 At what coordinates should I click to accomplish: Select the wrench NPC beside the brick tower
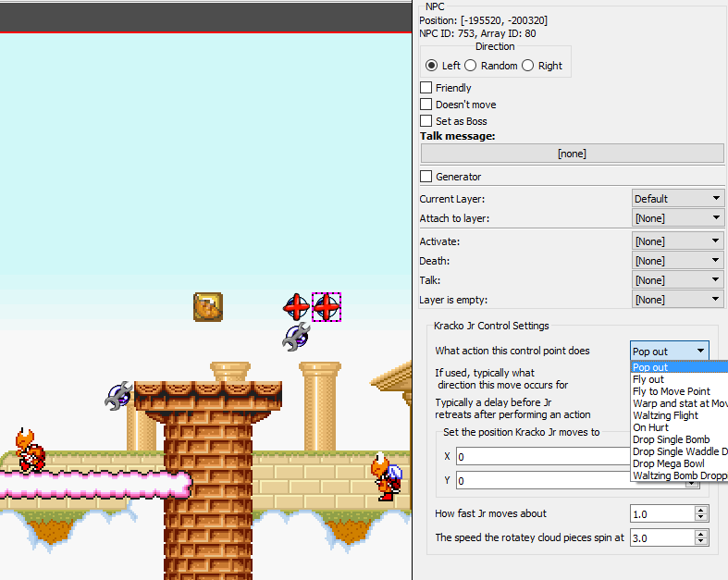tap(118, 396)
